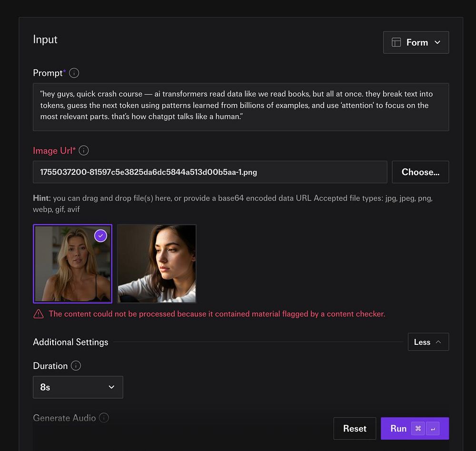Click the command key icon on Run

pos(418,429)
